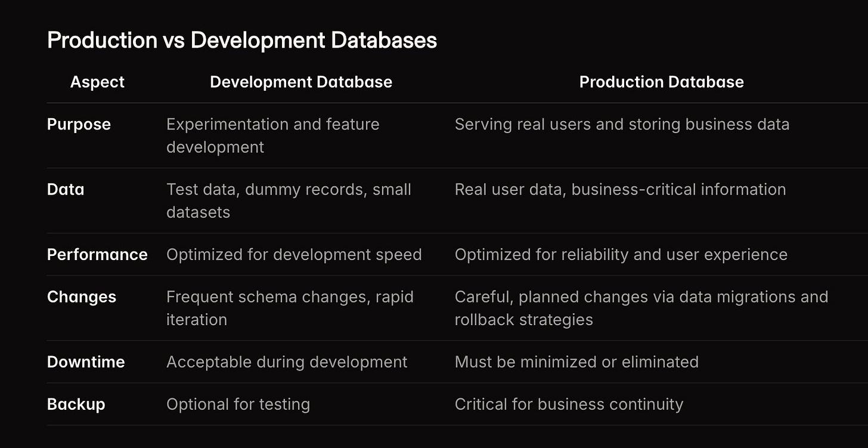Click the cell Real user data, business-critical information
Screen dimensions: 868x448
620,190
